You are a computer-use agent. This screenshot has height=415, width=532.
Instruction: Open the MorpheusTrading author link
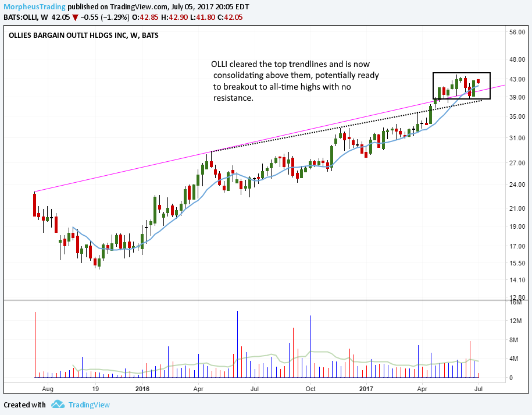click(34, 7)
